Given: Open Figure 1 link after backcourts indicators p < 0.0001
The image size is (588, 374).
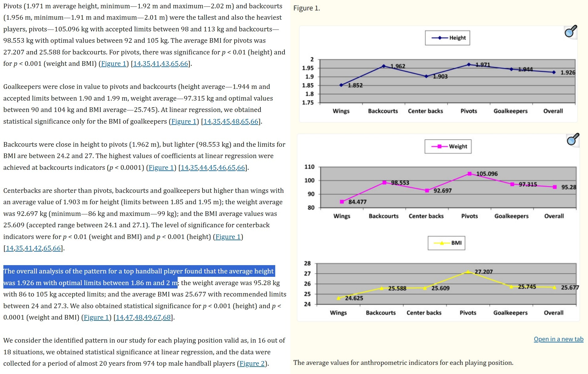Looking at the screenshot, I should tap(161, 168).
